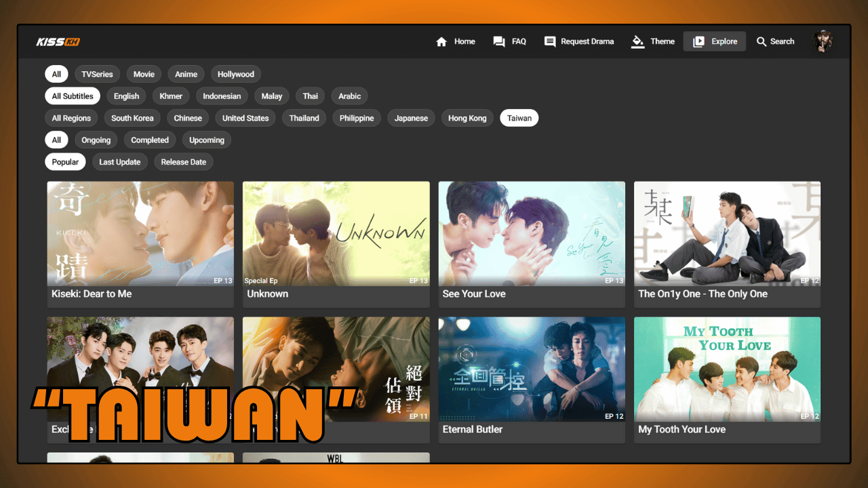The image size is (868, 488).
Task: Click the Request Drama message icon
Action: (550, 42)
